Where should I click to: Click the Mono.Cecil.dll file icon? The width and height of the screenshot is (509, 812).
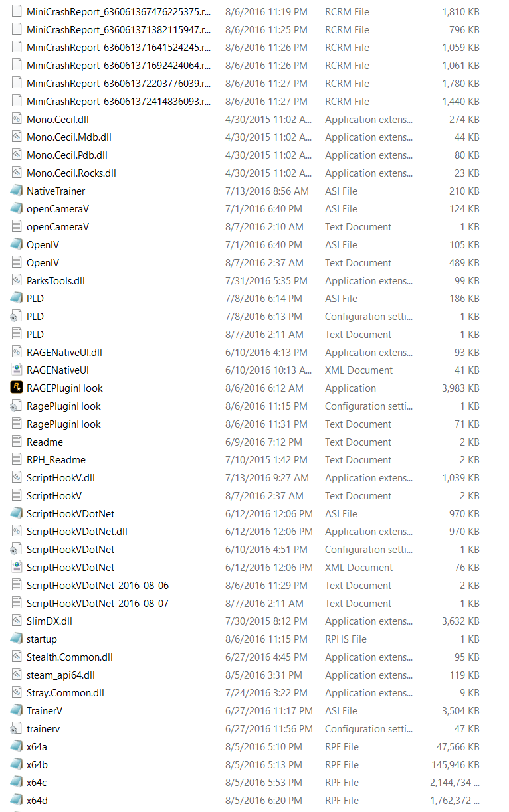(x=17, y=119)
